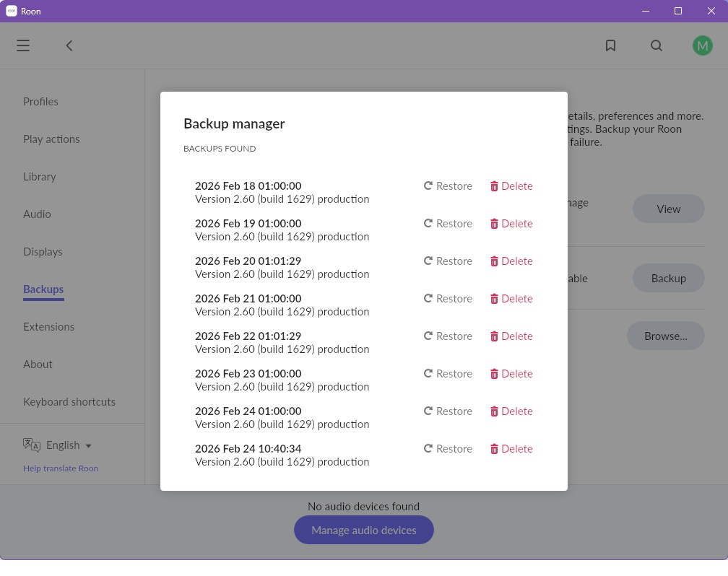
Task: Restore the Feb 20 01:01:29 backup
Action: click(x=448, y=261)
